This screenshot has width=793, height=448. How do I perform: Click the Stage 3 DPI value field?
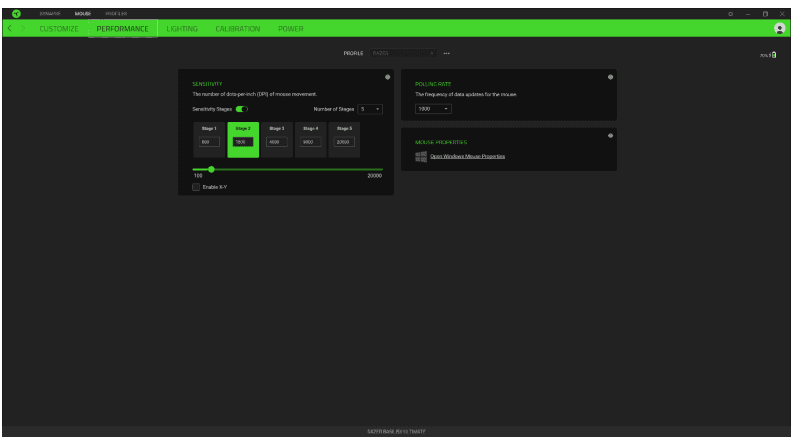click(277, 142)
